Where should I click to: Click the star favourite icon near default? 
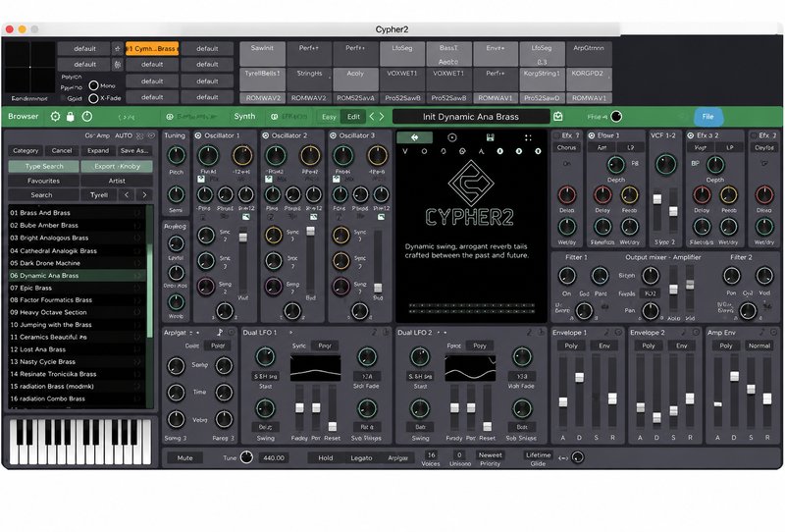click(117, 49)
